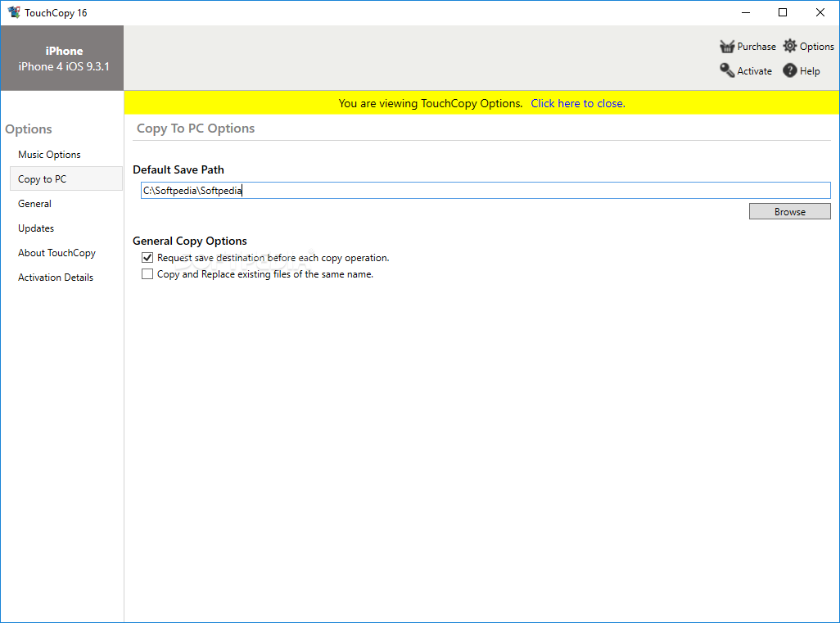Viewport: 840px width, 623px height.
Task: View Activation Details page
Action: (x=56, y=278)
